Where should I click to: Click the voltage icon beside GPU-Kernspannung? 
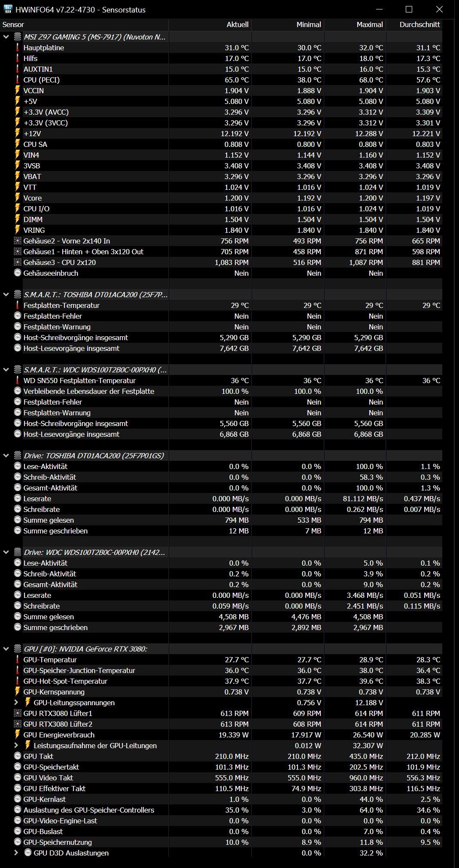click(18, 692)
